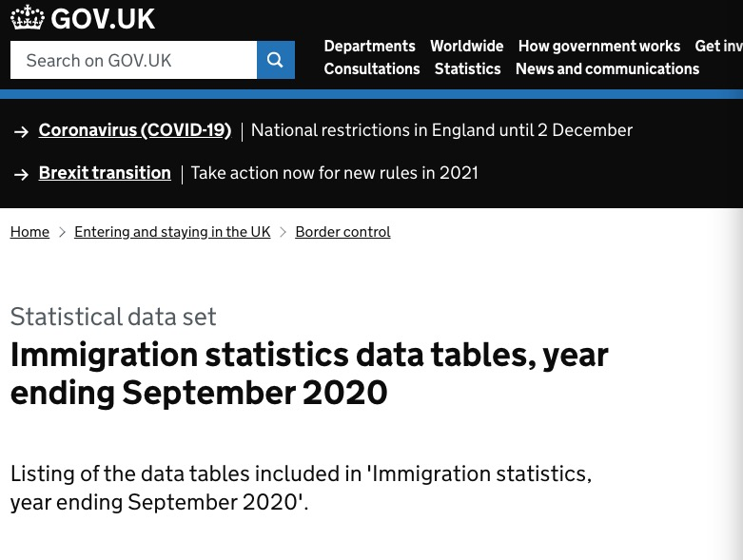Open the Get involved navigation item
Image resolution: width=743 pixels, height=560 pixels.
tap(719, 46)
